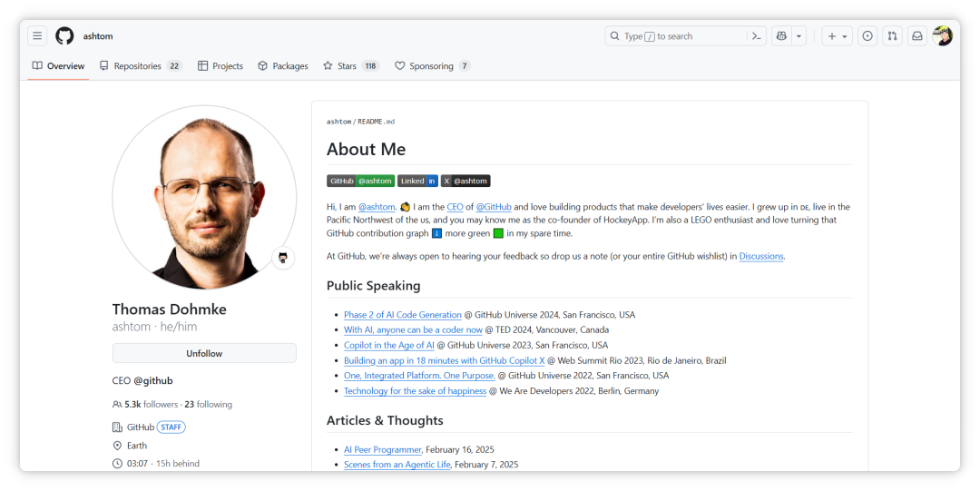Click the GitHub @ashtom badge
The image size is (980, 491).
click(x=360, y=181)
